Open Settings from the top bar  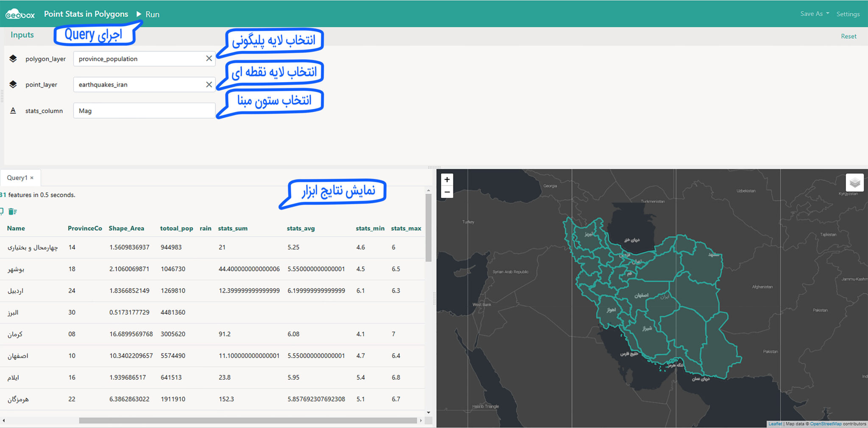[x=848, y=14]
